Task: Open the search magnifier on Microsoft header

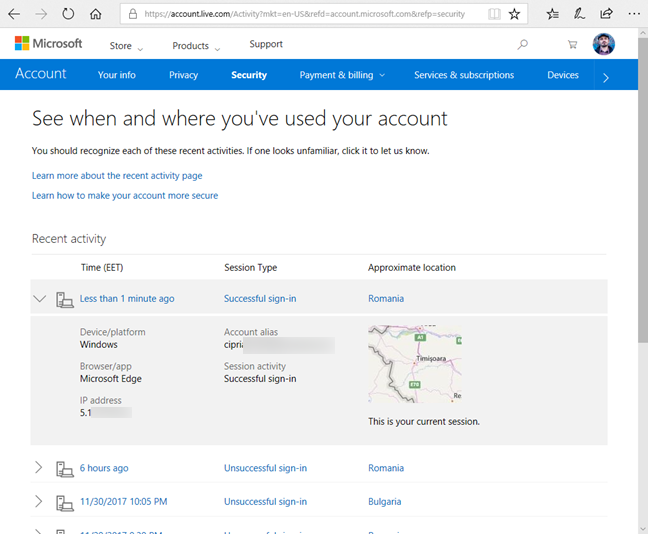Action: pos(522,44)
